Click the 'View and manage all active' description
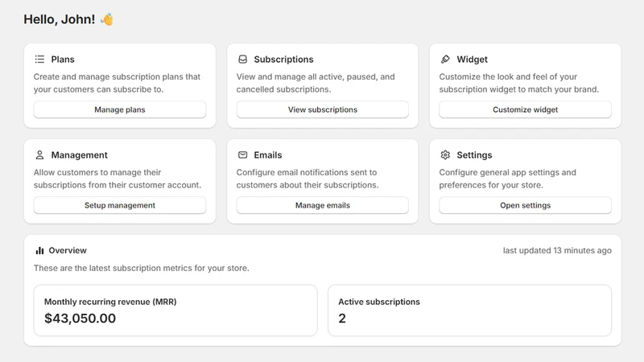644x362 pixels. click(316, 83)
